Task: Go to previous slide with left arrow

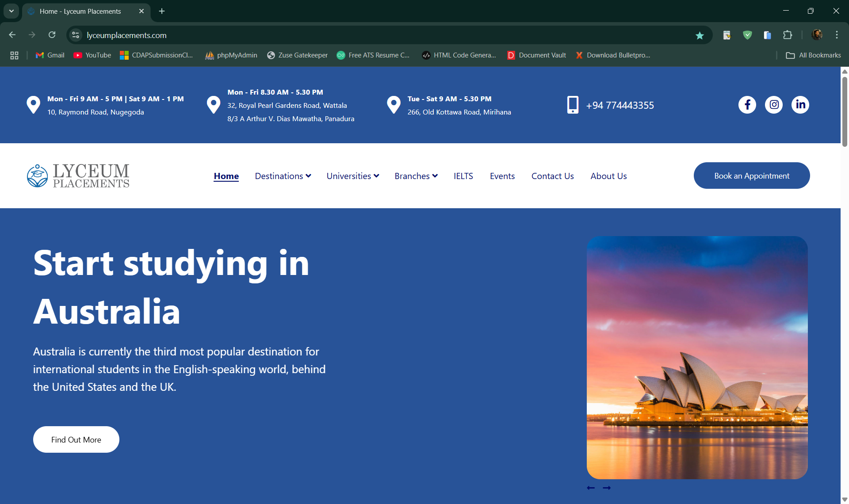Action: (591, 488)
